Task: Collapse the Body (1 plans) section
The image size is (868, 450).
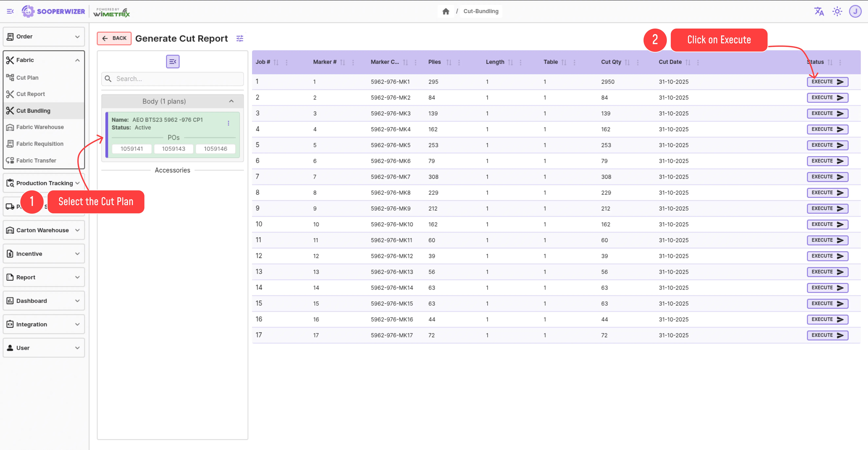Action: coord(231,101)
